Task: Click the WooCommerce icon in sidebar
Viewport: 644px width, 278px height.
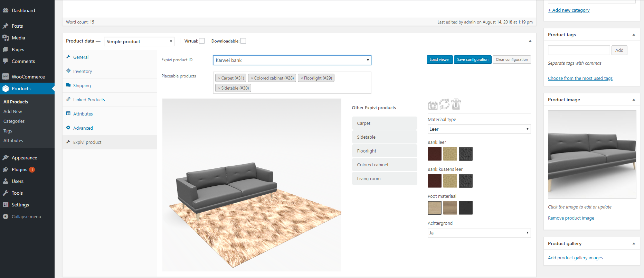Action: click(x=6, y=77)
